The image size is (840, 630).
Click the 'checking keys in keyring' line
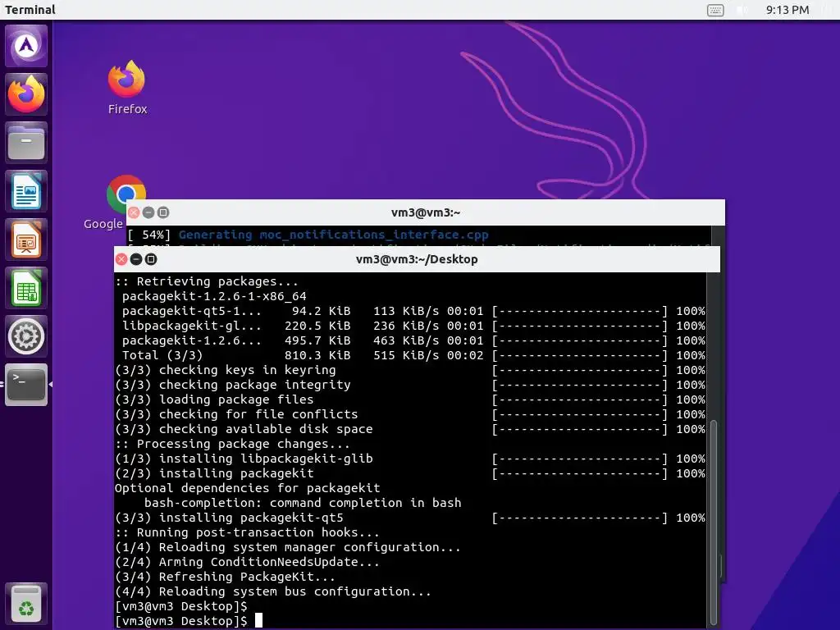[410, 370]
